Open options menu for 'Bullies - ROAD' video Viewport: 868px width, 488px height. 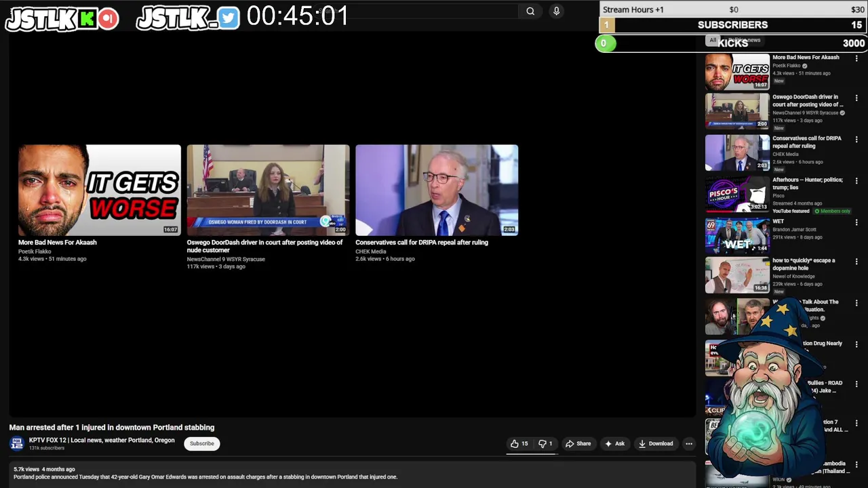(856, 384)
